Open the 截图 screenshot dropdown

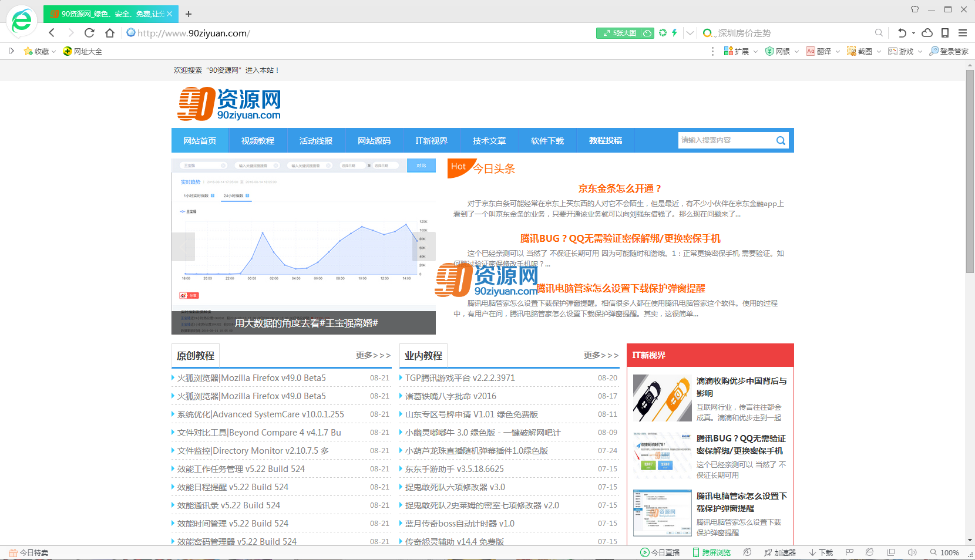tap(864, 51)
